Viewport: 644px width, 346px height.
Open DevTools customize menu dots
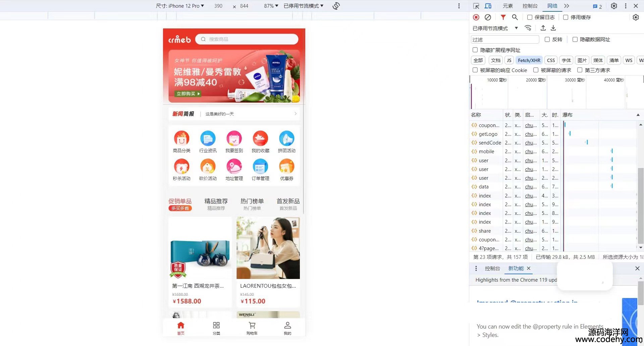click(626, 6)
